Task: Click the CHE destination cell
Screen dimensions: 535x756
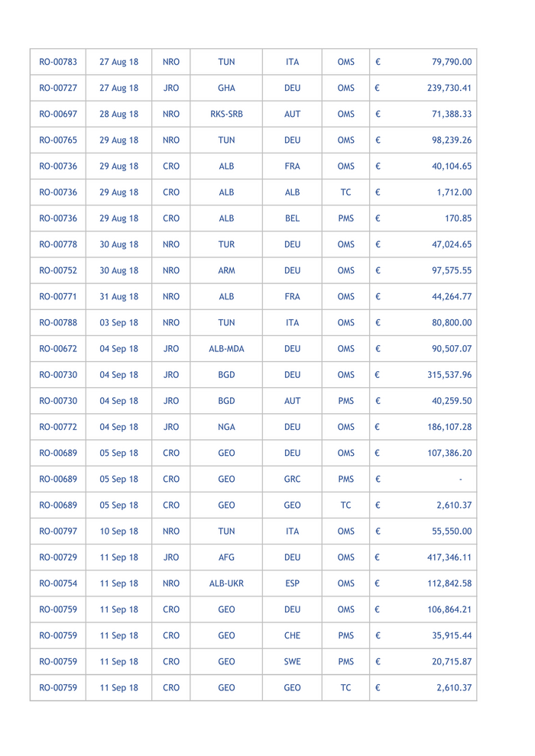Action: point(292,635)
